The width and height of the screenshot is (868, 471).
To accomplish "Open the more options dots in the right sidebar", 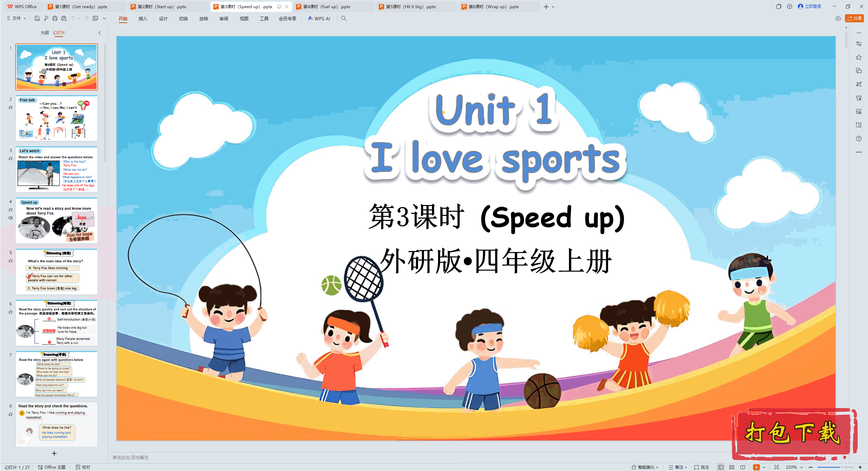I will [x=859, y=152].
